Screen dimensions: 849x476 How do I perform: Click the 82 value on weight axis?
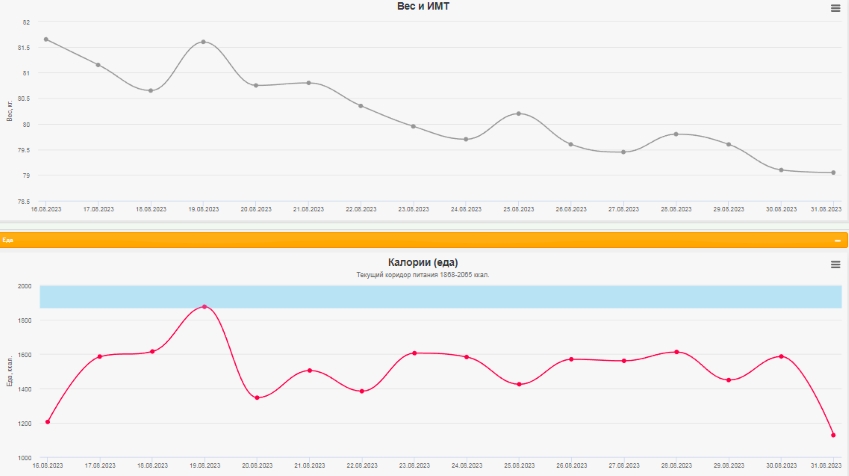[27, 23]
